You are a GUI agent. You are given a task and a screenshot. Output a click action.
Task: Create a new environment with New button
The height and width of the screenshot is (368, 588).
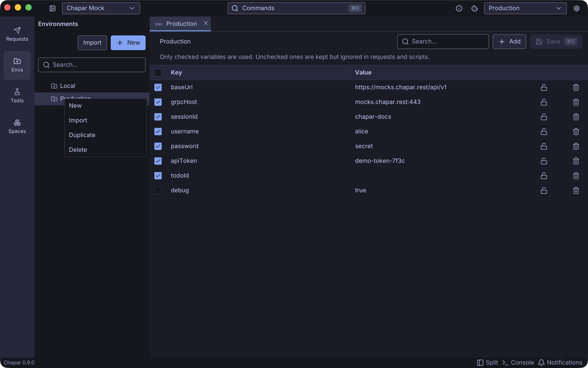128,43
